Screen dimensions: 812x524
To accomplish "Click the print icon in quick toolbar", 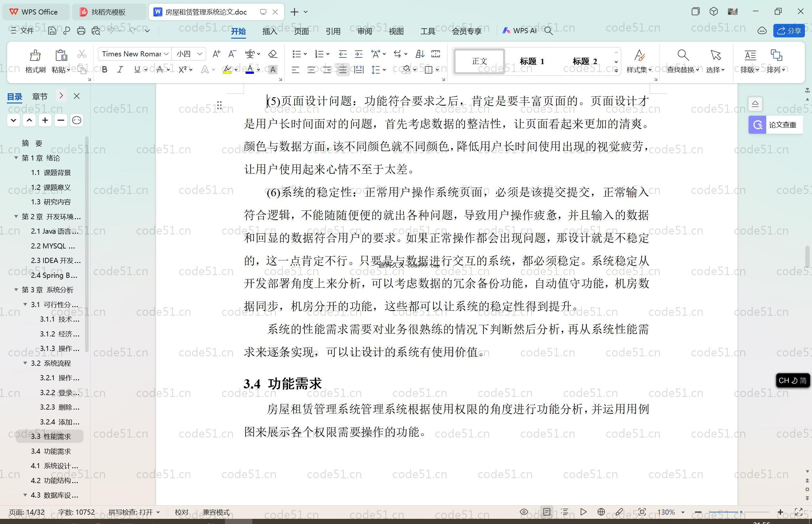I will click(81, 31).
